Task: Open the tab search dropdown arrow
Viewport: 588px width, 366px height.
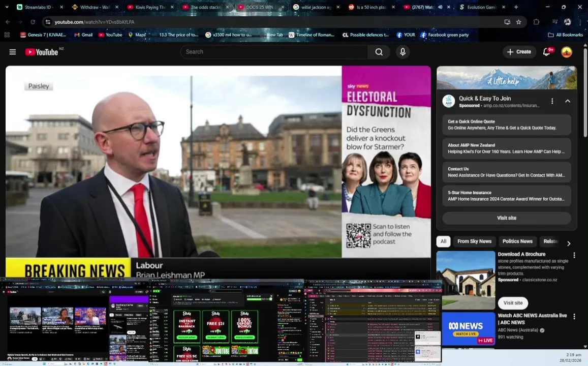Action: pyautogui.click(x=7, y=7)
